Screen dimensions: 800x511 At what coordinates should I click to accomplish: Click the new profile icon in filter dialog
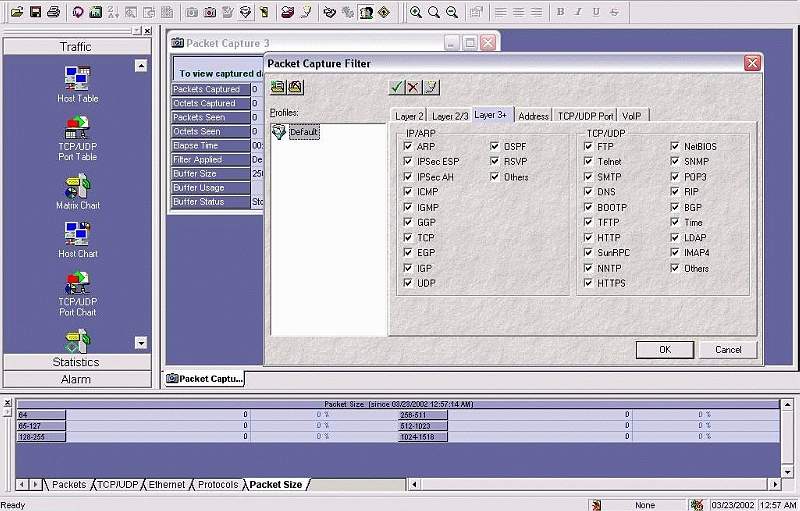pyautogui.click(x=278, y=87)
